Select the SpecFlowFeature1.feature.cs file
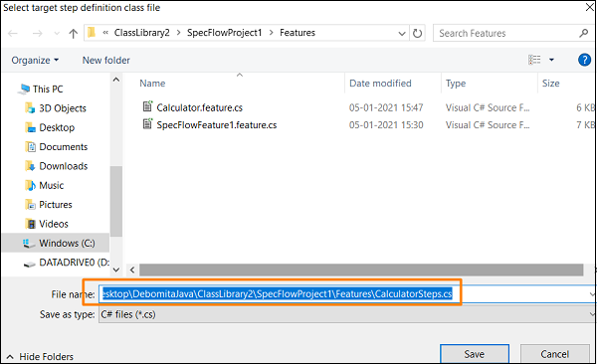 [217, 125]
